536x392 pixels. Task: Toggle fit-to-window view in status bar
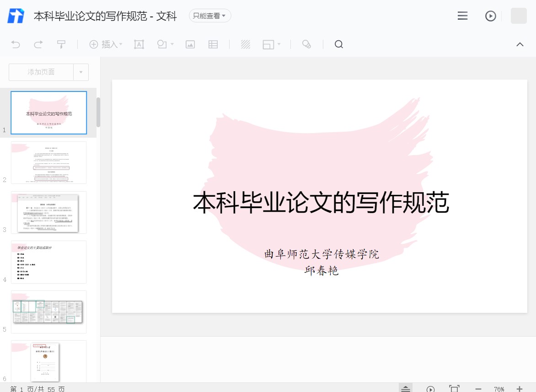(454, 389)
